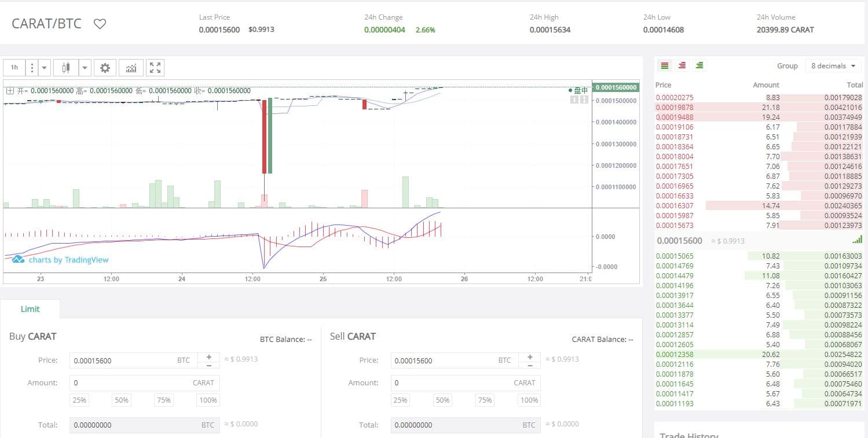Switch to the Limit order tab
The height and width of the screenshot is (438, 868).
pyautogui.click(x=30, y=309)
